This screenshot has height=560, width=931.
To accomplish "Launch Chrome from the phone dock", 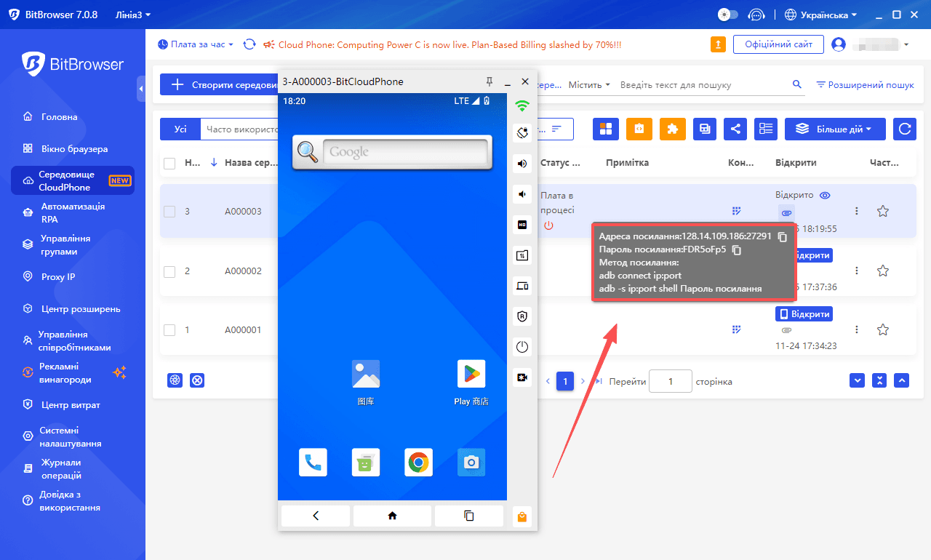I will point(418,463).
